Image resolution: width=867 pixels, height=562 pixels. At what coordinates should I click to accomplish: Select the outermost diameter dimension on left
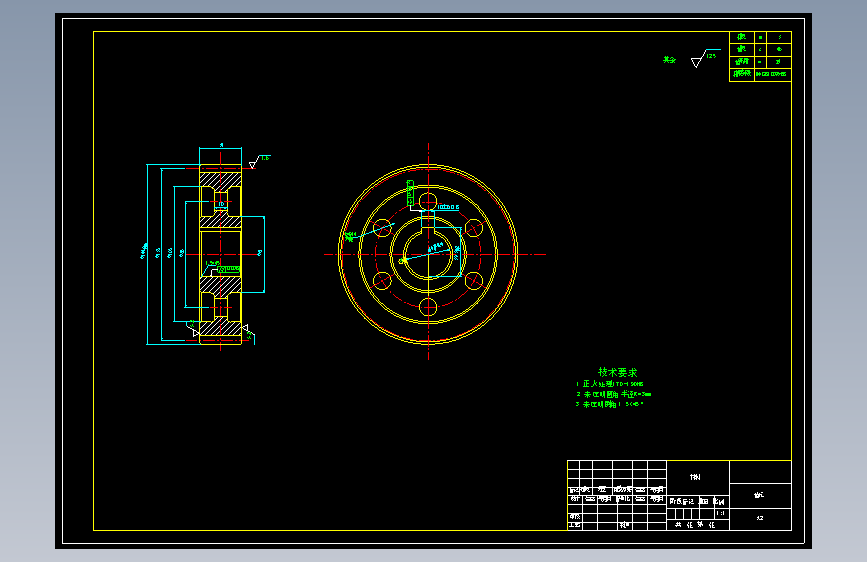pyautogui.click(x=145, y=252)
